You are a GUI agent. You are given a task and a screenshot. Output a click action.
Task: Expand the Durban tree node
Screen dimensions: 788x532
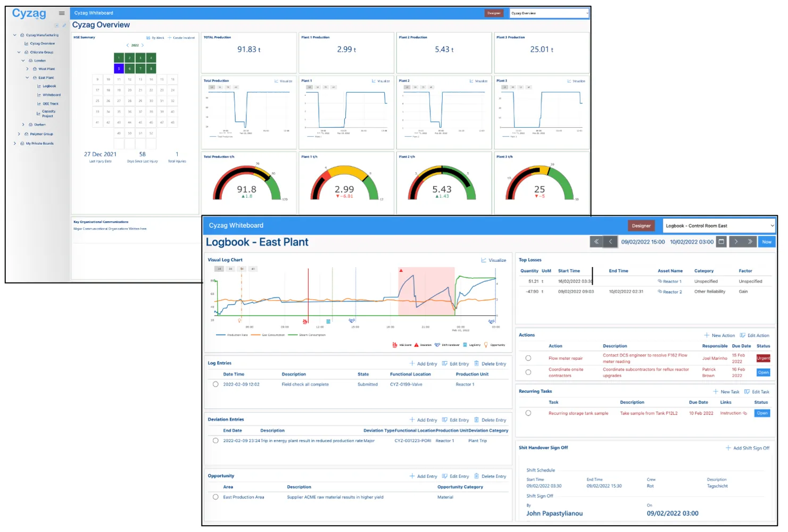coord(23,125)
